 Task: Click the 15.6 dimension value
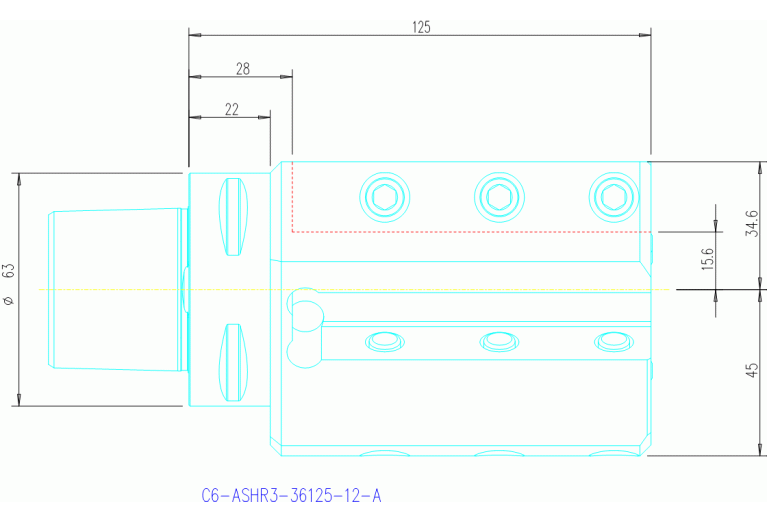coord(707,259)
